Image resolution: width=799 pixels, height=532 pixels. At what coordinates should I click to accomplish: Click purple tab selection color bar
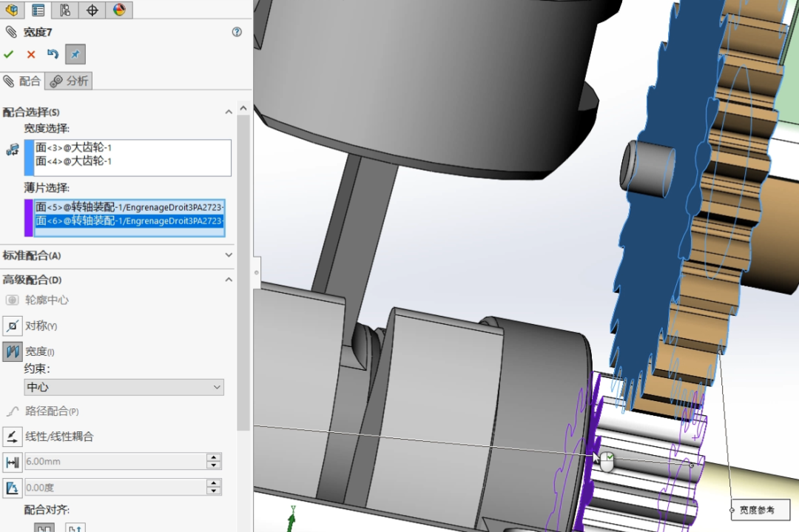coord(29,218)
